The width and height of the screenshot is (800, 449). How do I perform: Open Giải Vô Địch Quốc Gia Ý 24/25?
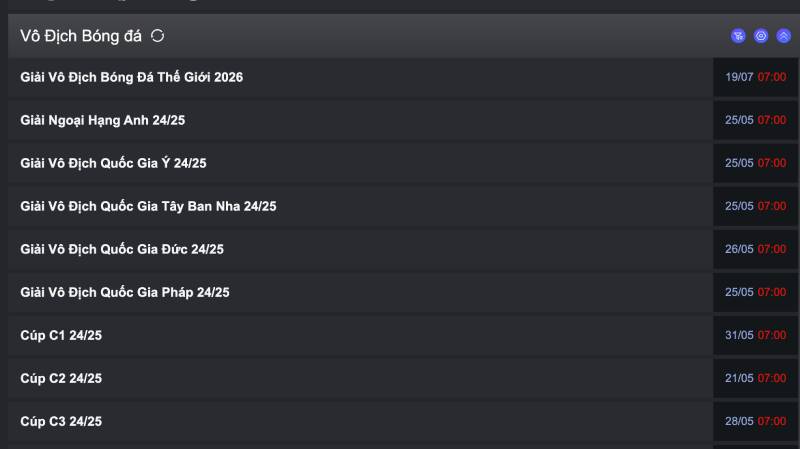(x=120, y=163)
